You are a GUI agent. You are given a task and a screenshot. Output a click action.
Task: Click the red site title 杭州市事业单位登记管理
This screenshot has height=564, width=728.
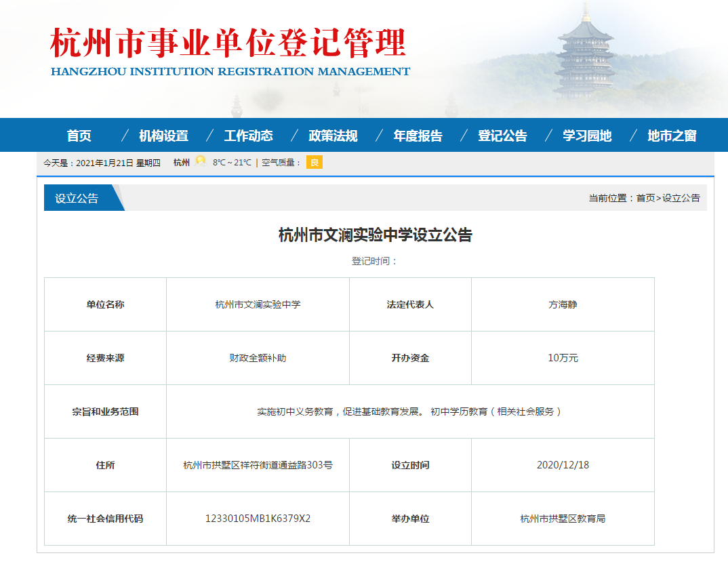tap(228, 42)
